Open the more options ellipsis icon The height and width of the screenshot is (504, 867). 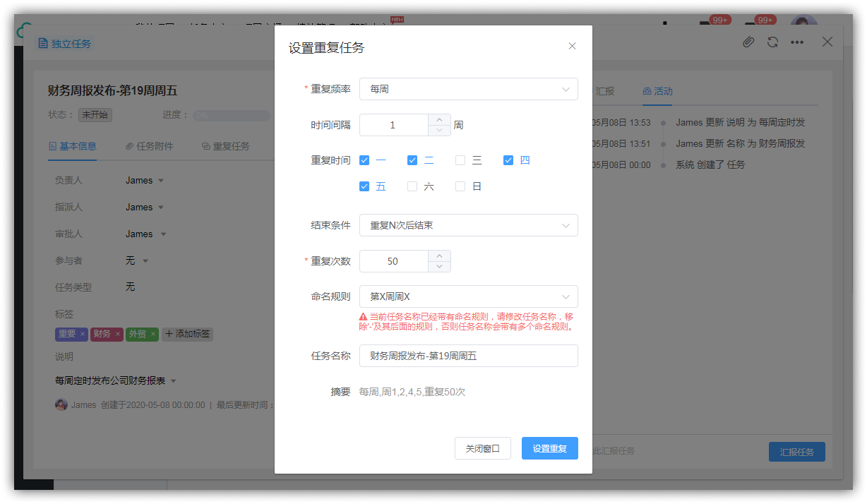[797, 42]
